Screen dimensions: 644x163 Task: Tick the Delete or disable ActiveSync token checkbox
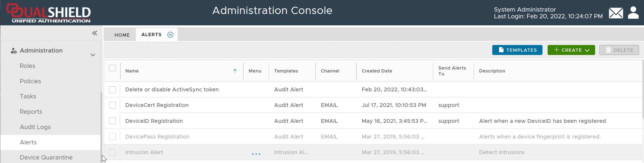pos(112,89)
